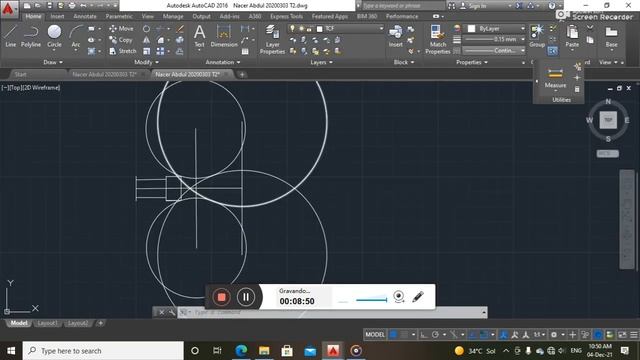Click the Stretch command
The image size is (640, 360).
122,51
